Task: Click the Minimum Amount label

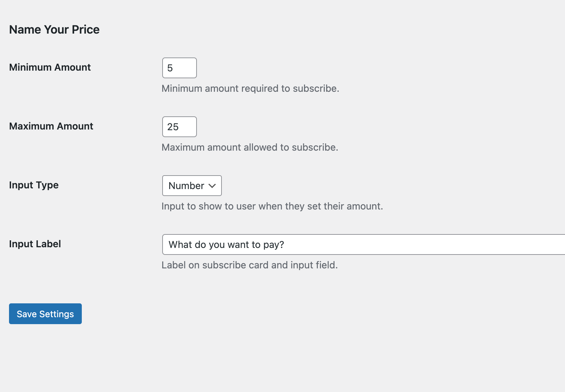Action: (x=50, y=67)
